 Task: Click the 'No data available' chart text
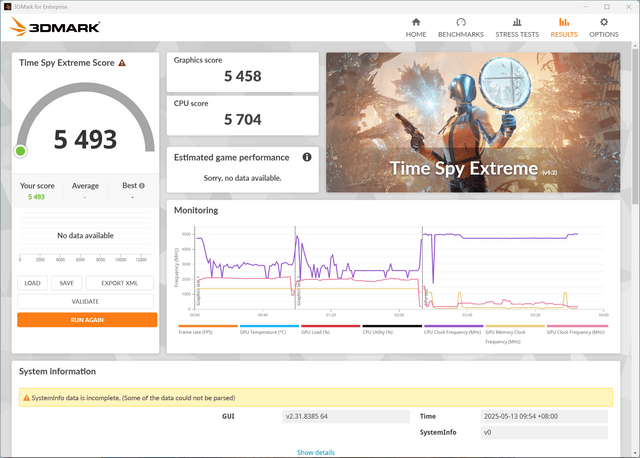pyautogui.click(x=85, y=236)
